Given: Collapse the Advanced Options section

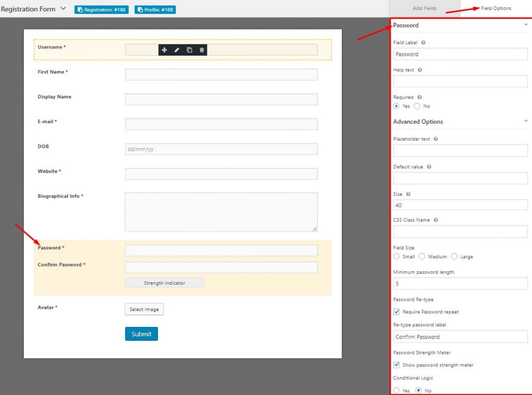Looking at the screenshot, I should point(526,121).
